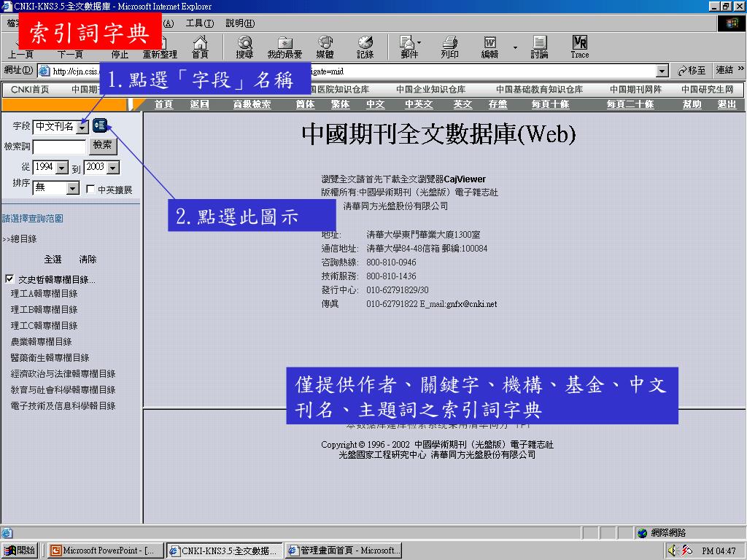Screen dimensions: 747x560
Task: Click the >>總目錄 link
Action: (20, 238)
